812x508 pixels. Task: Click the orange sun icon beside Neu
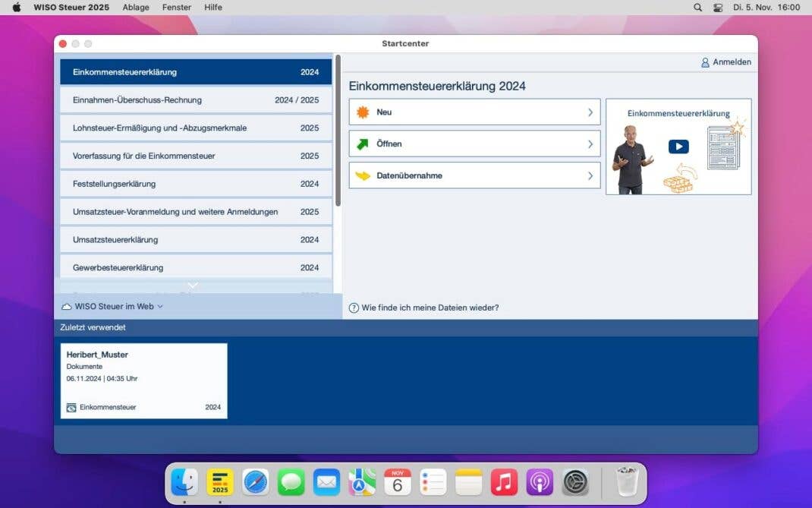(x=363, y=112)
